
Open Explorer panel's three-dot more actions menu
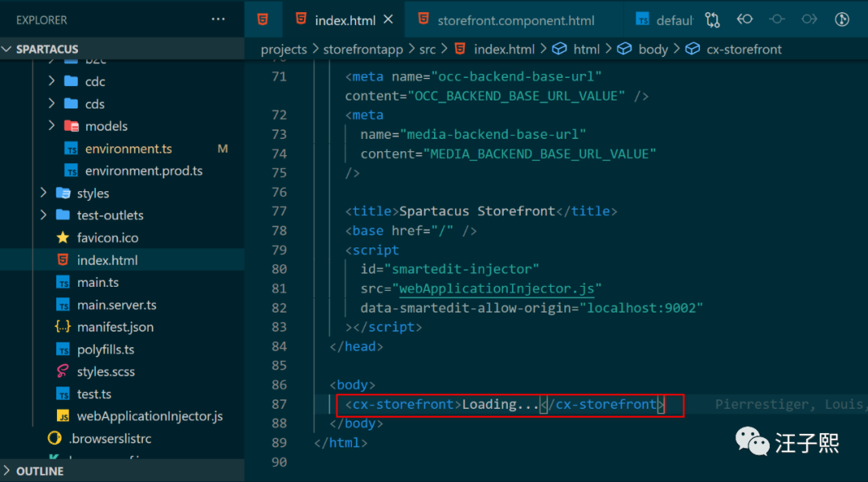click(x=219, y=19)
